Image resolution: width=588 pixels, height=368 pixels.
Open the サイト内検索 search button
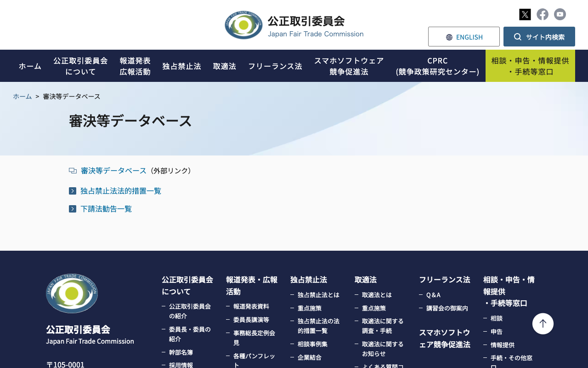(539, 37)
